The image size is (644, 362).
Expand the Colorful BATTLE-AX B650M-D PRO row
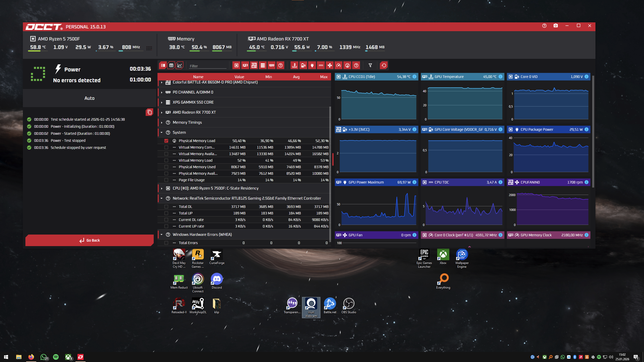162,82
